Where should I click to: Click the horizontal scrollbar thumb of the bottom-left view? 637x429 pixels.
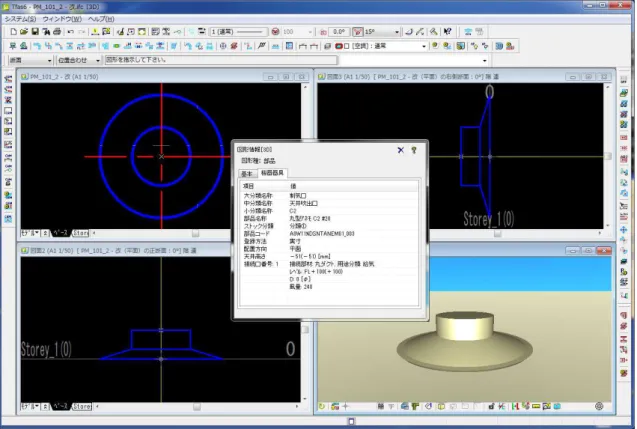197,406
